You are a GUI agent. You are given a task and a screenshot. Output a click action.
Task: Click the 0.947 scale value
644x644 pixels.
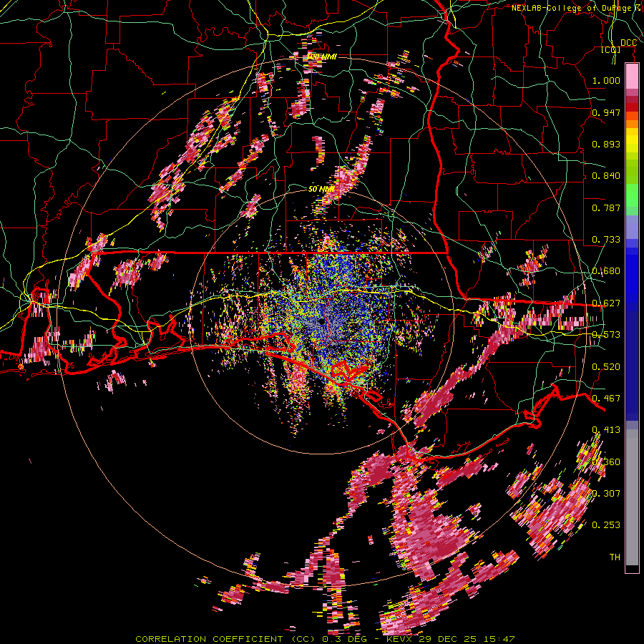click(x=606, y=112)
